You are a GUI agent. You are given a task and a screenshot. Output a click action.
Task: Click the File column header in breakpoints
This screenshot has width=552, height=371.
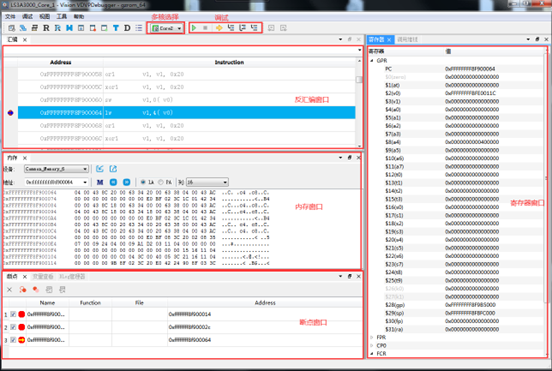point(139,303)
